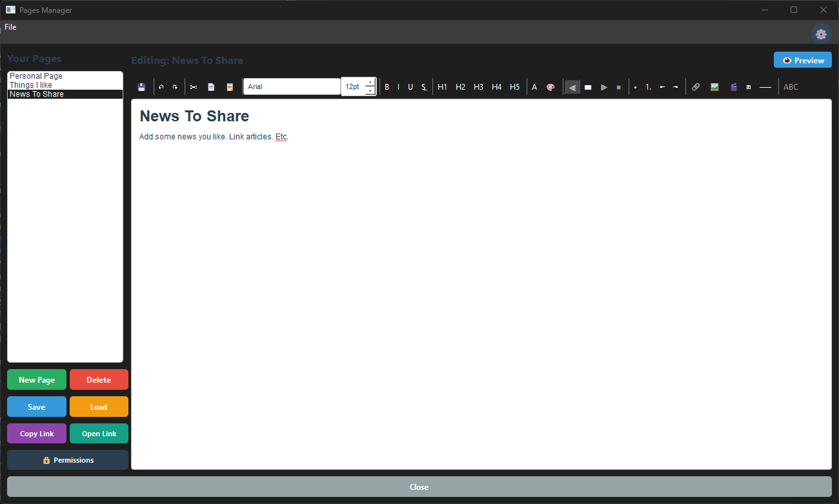Select Things I like in the list
The height and width of the screenshot is (504, 839).
point(65,85)
